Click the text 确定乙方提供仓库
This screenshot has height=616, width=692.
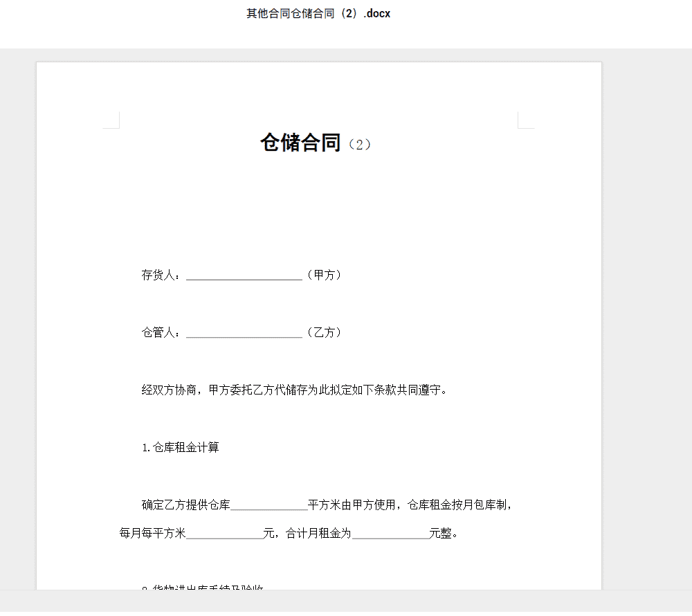click(x=185, y=505)
